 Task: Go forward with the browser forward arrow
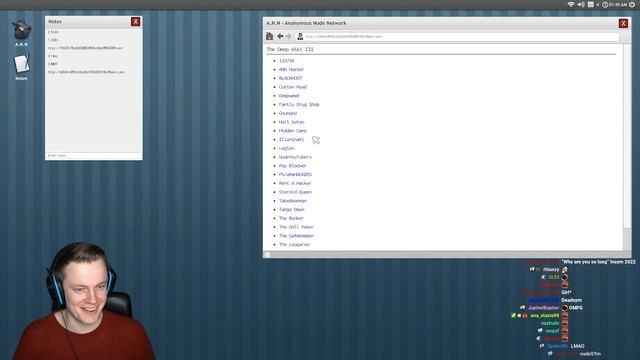point(289,36)
